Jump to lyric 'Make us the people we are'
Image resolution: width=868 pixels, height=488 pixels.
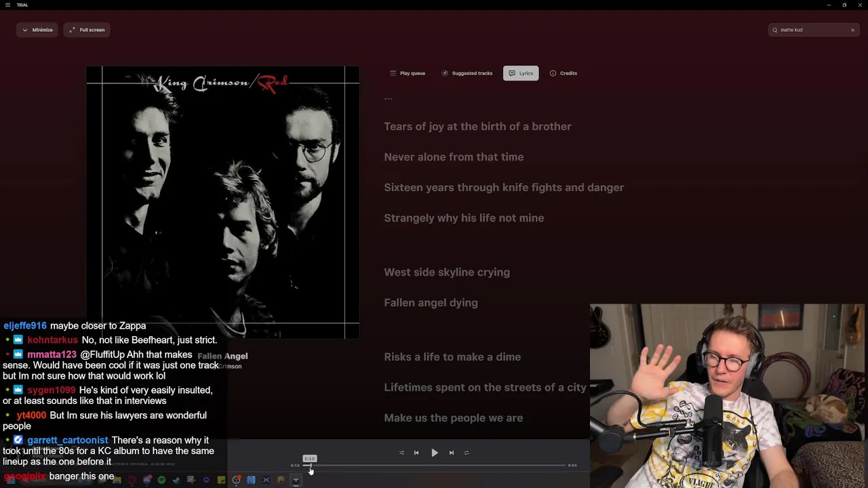click(453, 418)
